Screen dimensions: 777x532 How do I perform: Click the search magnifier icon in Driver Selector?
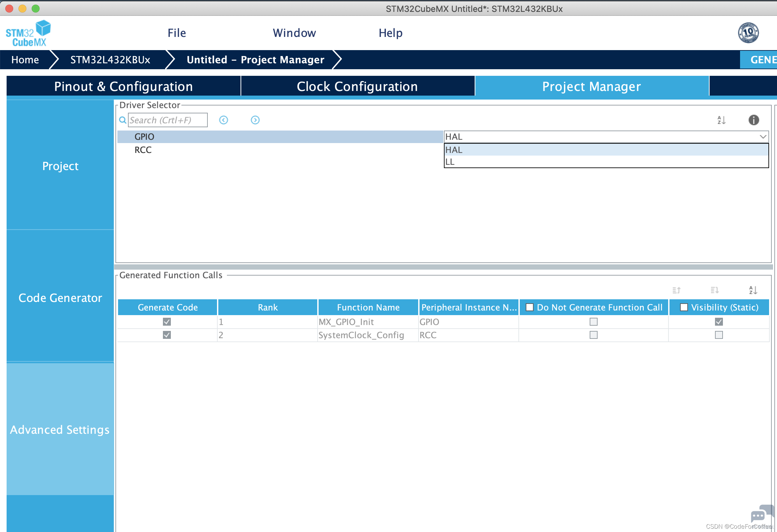coord(123,120)
